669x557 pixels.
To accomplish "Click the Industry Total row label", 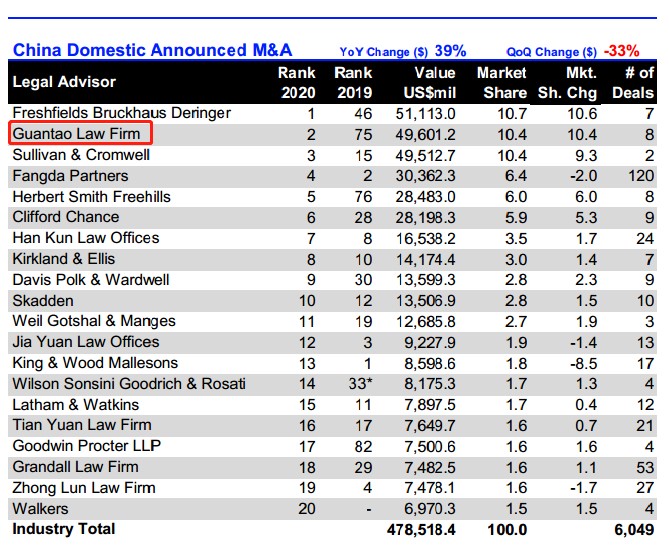I will pyautogui.click(x=64, y=529).
